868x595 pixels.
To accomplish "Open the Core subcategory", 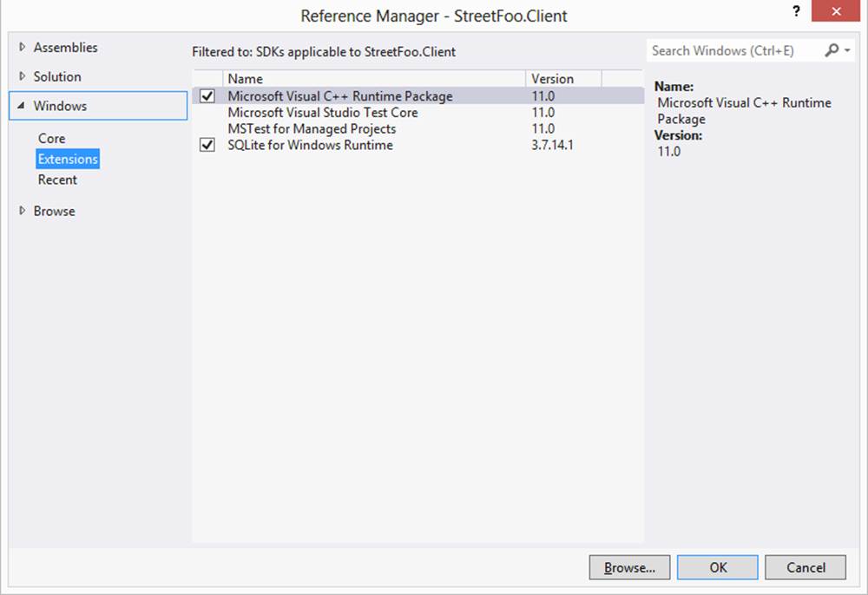I will point(51,138).
